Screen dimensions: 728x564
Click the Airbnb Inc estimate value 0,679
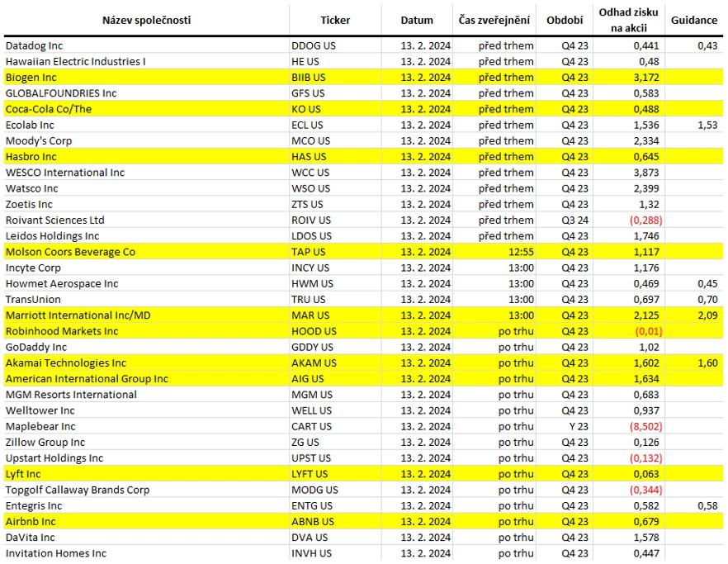645,522
